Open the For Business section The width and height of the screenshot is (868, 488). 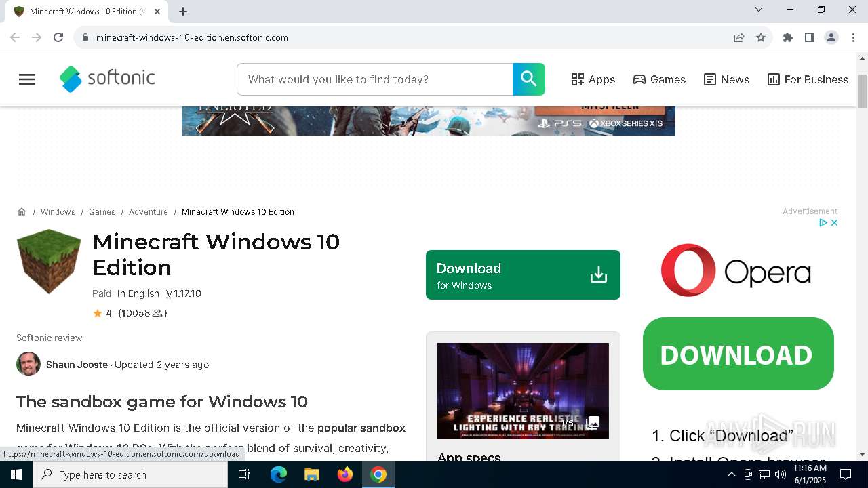808,79
